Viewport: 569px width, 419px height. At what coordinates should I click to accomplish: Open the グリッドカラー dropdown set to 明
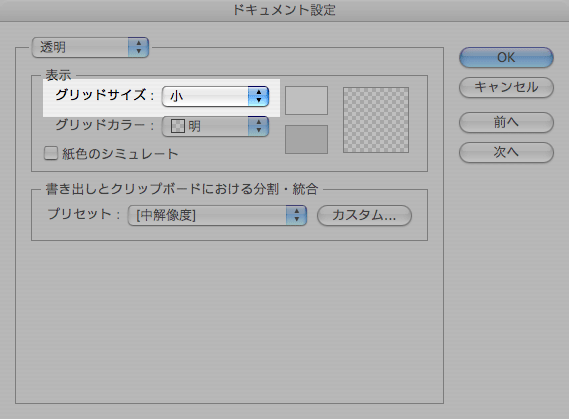pos(215,126)
